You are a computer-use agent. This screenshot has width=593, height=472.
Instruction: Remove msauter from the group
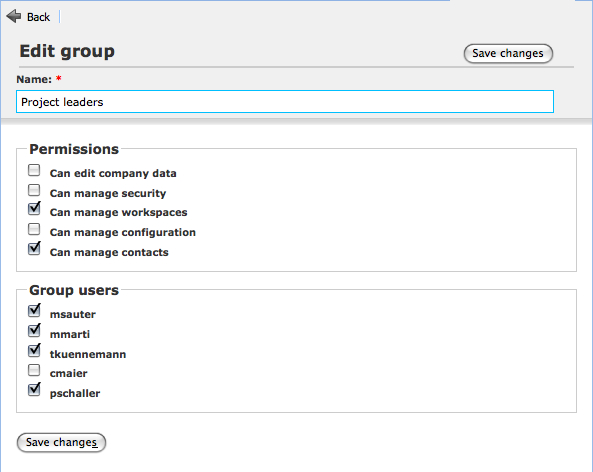click(x=34, y=311)
